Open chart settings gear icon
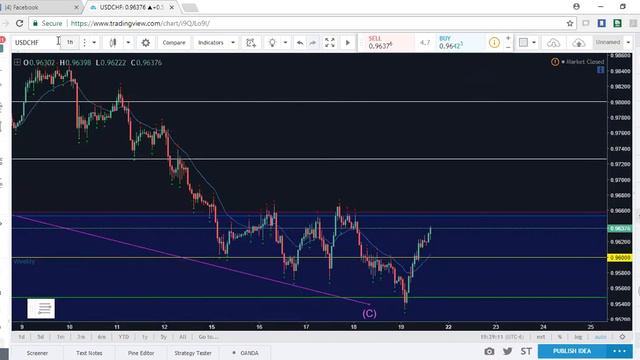 tap(146, 42)
